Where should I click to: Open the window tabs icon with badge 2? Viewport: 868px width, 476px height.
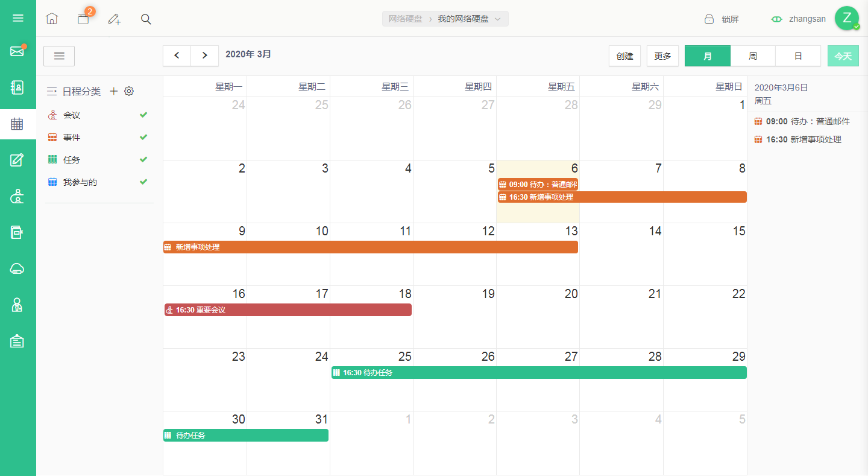click(84, 18)
